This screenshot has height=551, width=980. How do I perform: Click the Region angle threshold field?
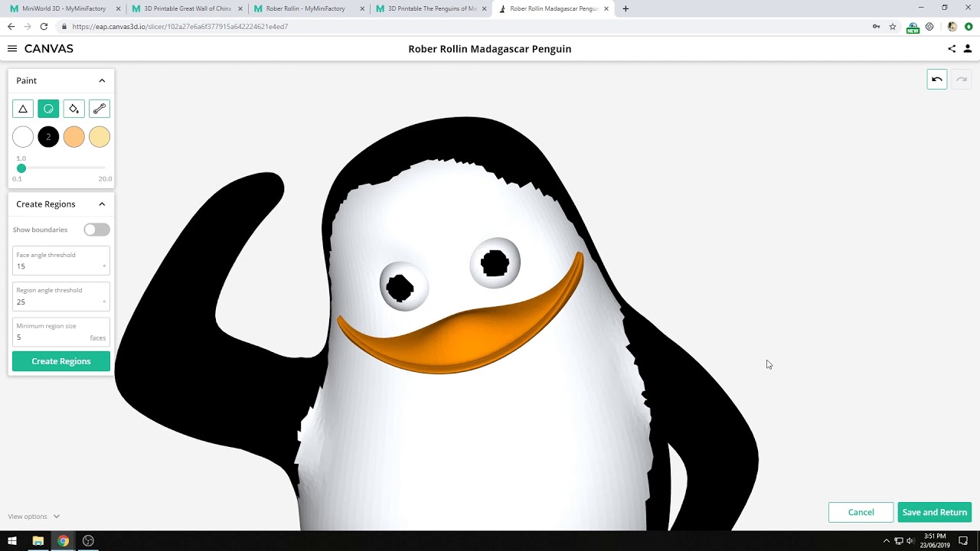pyautogui.click(x=61, y=296)
